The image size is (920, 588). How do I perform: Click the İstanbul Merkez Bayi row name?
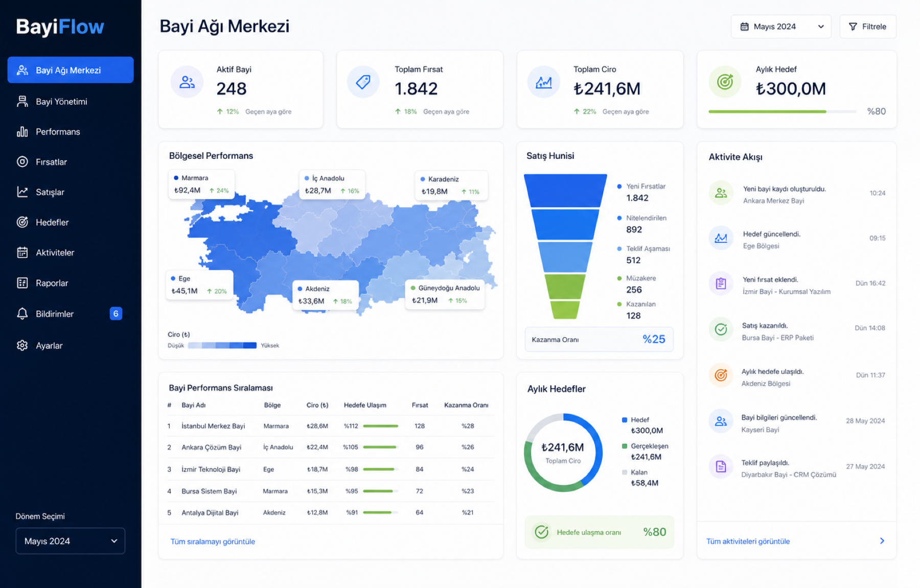(x=213, y=426)
